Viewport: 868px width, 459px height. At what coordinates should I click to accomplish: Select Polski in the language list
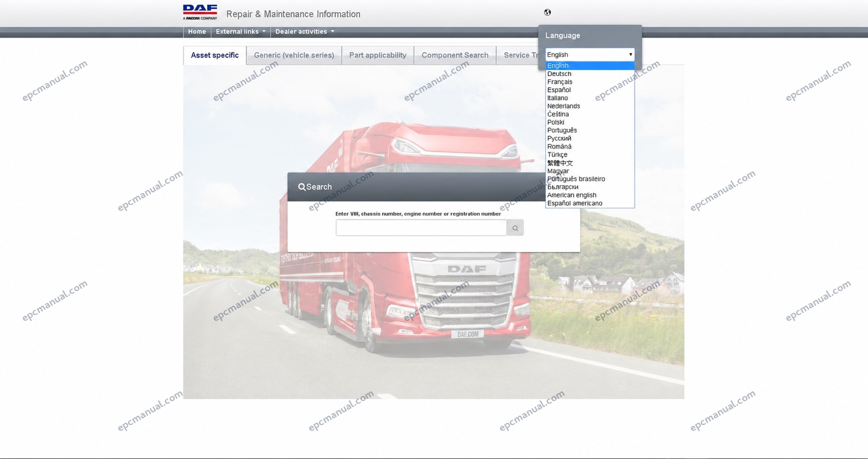click(590, 122)
